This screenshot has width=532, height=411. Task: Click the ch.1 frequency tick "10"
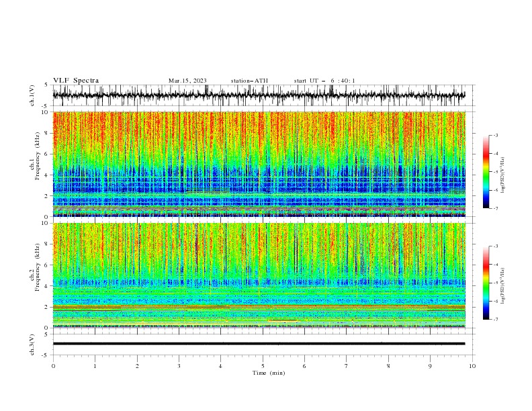46,112
